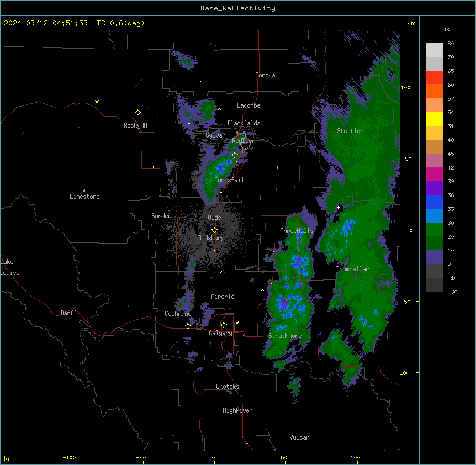Click the yellow marker at Red Deer
The width and height of the screenshot is (476, 465).
(x=235, y=155)
